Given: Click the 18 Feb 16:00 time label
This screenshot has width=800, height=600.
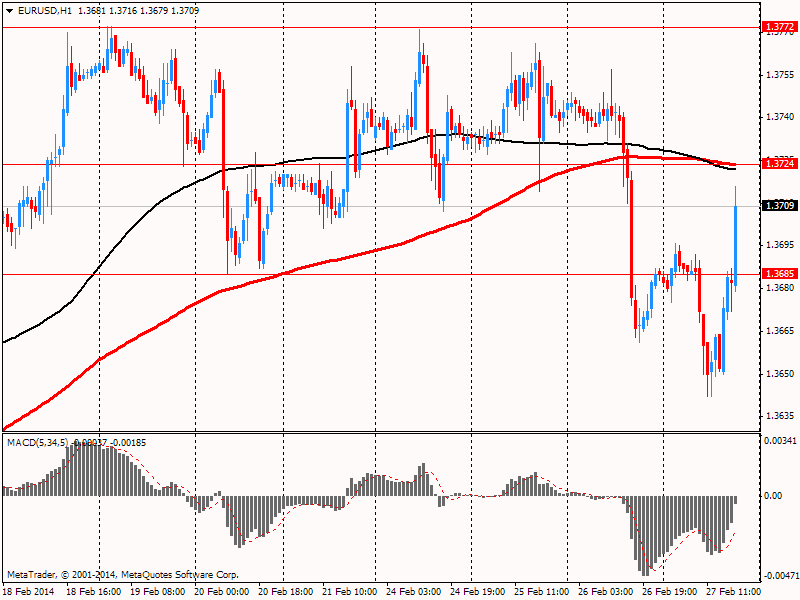Looking at the screenshot, I should pyautogui.click(x=94, y=591).
